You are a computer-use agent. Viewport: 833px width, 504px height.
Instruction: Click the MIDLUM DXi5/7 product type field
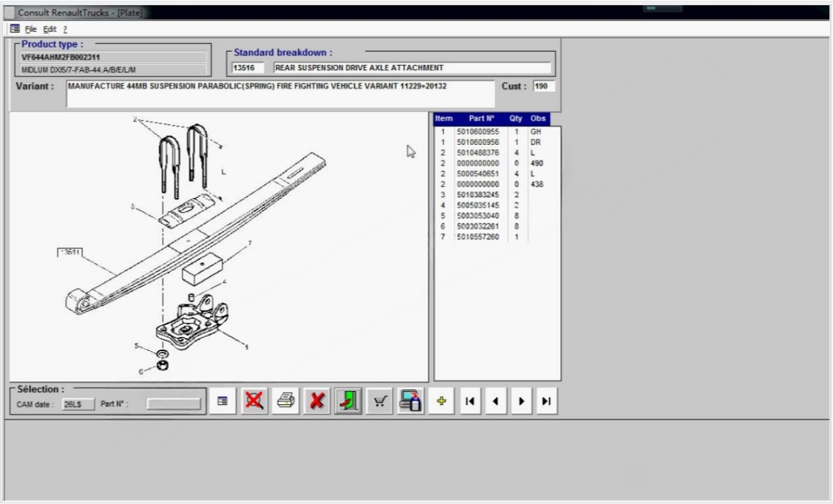click(113, 69)
